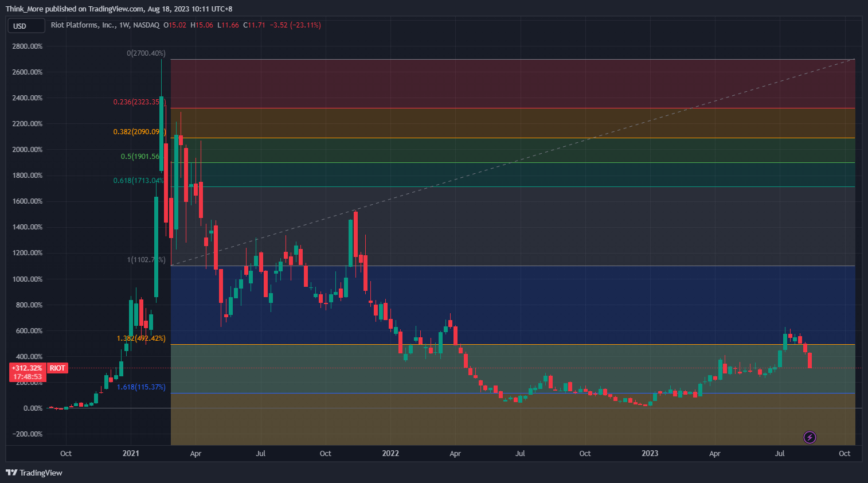Click the 2023 year label on time axis

tap(650, 454)
